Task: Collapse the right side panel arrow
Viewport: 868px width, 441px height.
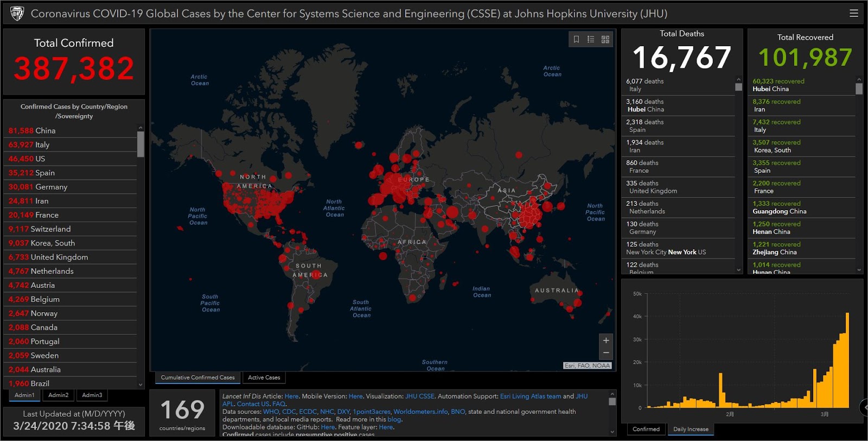Action: click(x=864, y=407)
